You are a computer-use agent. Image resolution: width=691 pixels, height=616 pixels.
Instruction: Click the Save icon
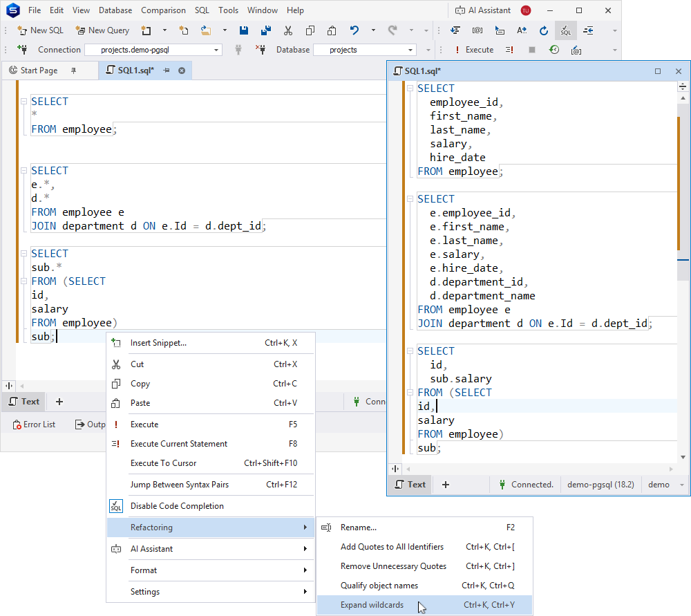tap(244, 30)
